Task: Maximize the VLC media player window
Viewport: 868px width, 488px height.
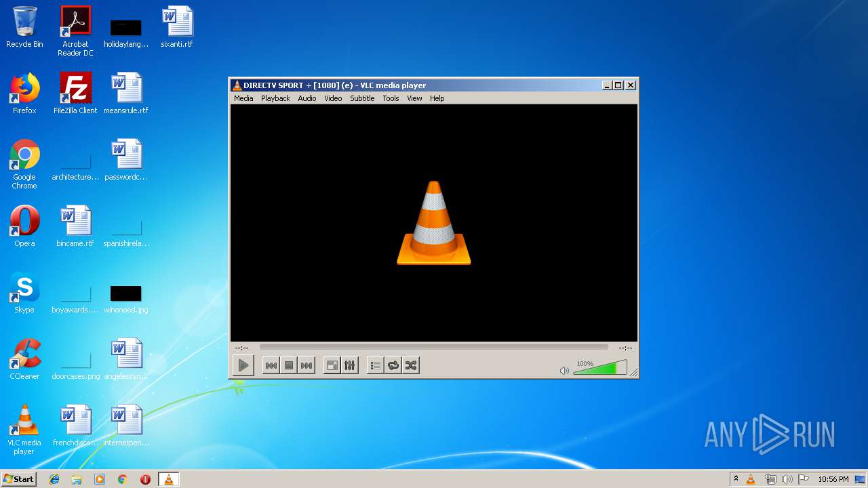Action: [618, 85]
